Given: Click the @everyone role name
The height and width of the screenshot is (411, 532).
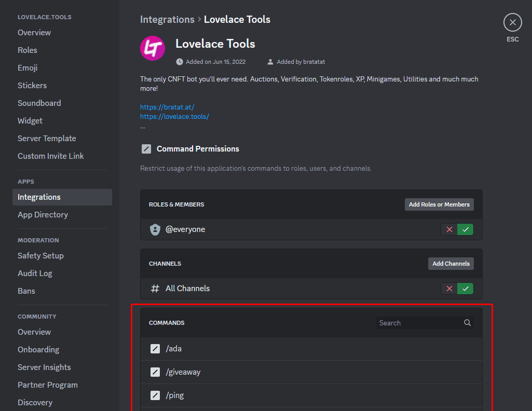Looking at the screenshot, I should tap(185, 229).
